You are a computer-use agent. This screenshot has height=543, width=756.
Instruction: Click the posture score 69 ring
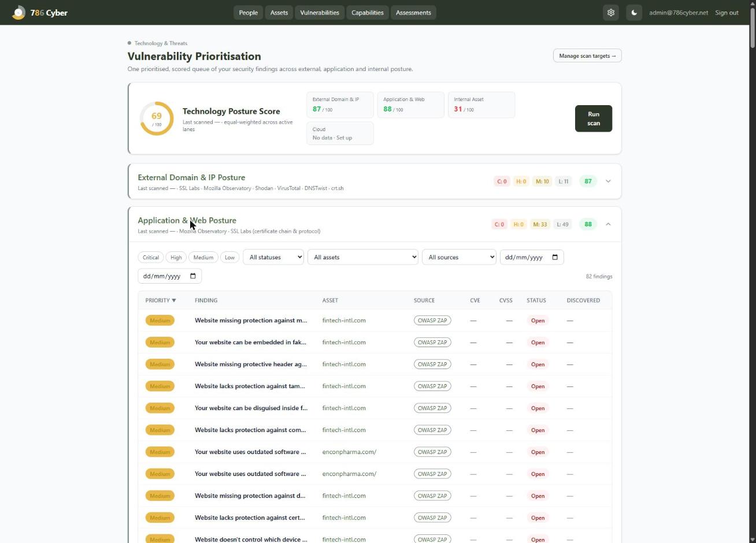(x=157, y=118)
